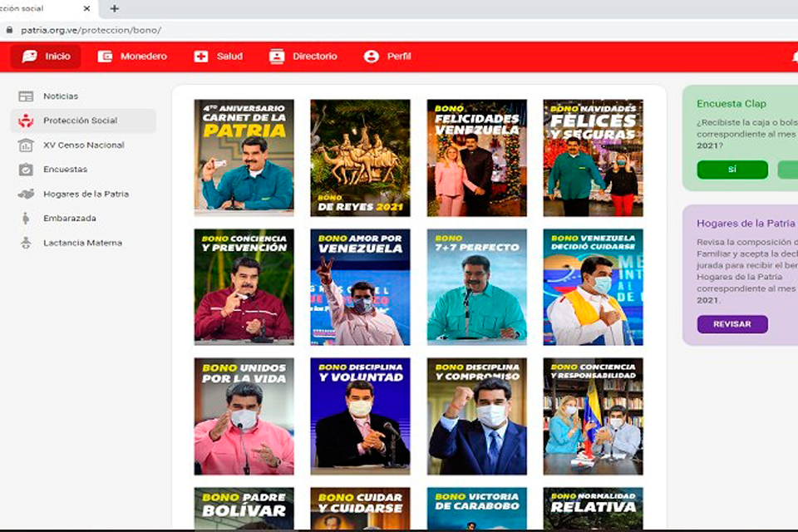Click the Inicio chat bubble icon
The image size is (798, 532).
[30, 56]
